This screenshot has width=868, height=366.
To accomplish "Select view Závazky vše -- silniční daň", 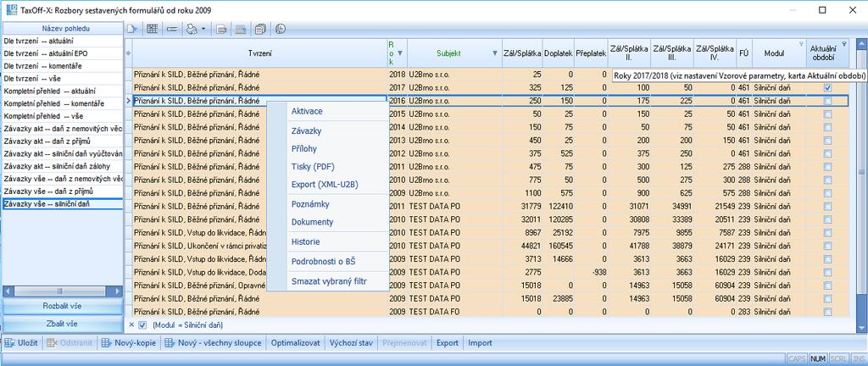I will [63, 204].
